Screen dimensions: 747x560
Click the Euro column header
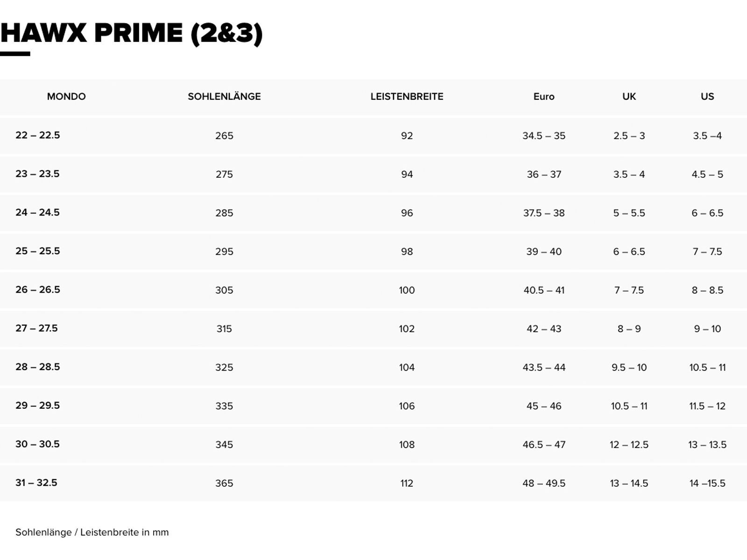(x=544, y=97)
